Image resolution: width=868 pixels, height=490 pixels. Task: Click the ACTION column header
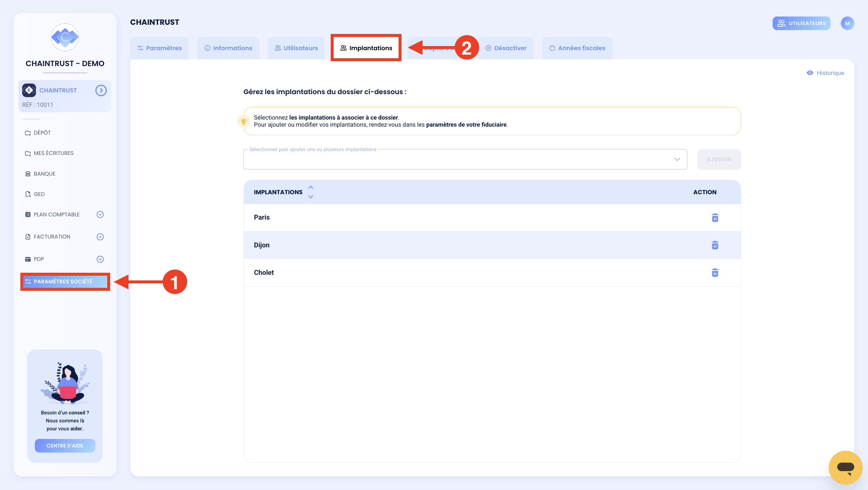pos(704,192)
